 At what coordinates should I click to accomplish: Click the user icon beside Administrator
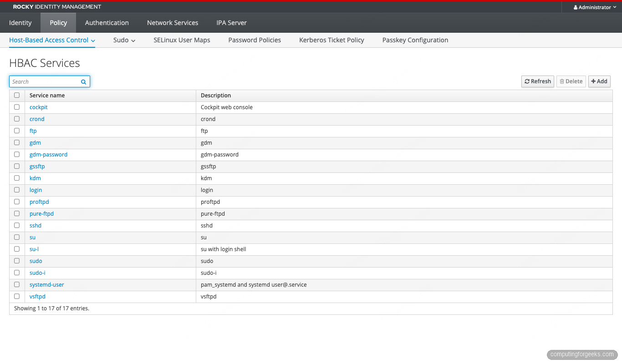click(576, 7)
